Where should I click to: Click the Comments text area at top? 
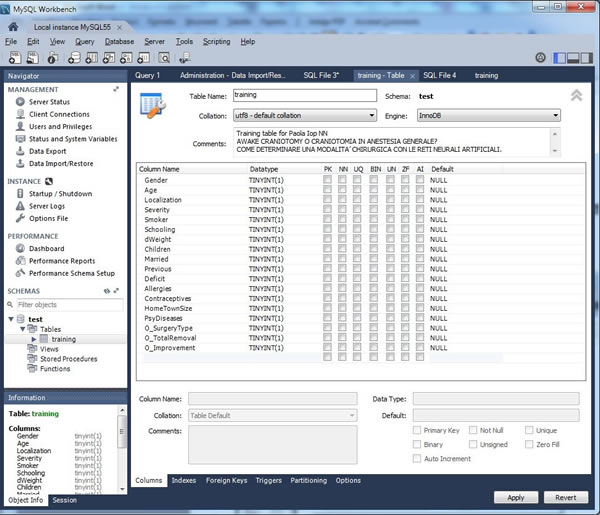397,142
